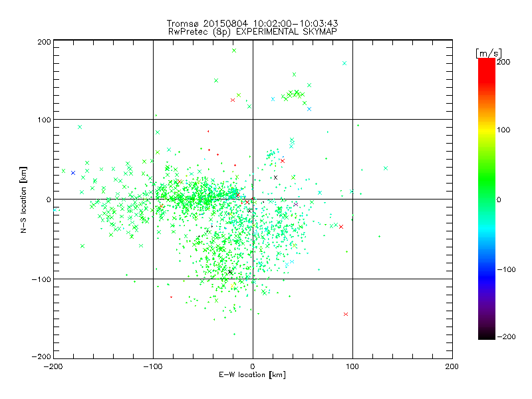Click the purple cross marker right of center
532x399 pixels.
click(295, 204)
